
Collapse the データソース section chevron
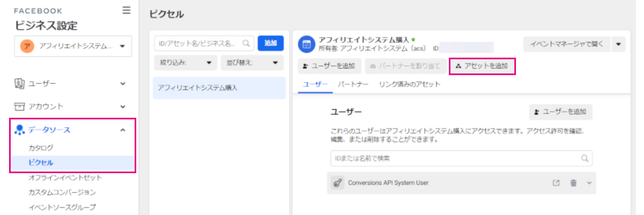pos(123,130)
